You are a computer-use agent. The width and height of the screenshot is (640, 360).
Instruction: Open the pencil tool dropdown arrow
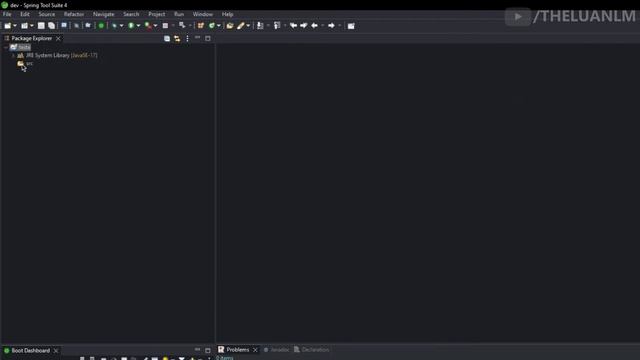pos(248,26)
